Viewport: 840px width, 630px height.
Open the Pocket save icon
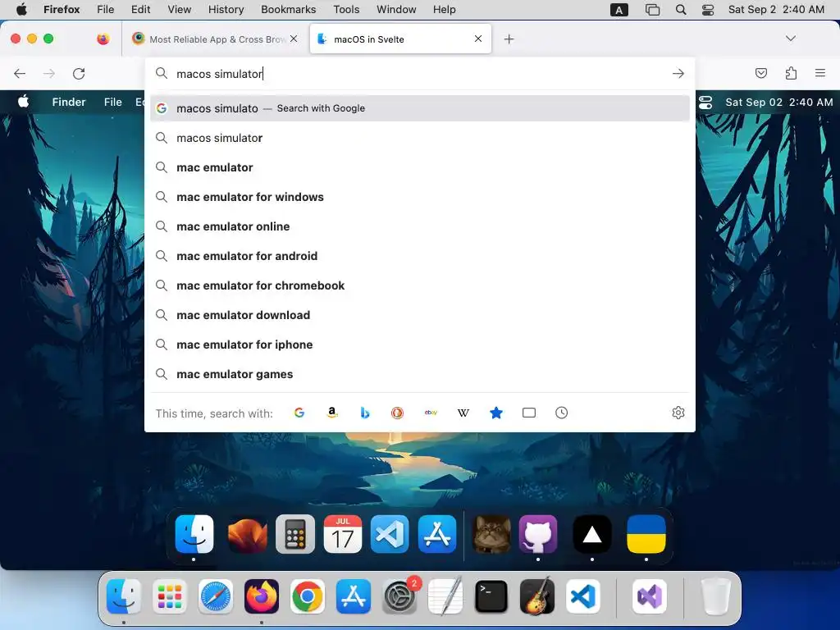pos(760,73)
